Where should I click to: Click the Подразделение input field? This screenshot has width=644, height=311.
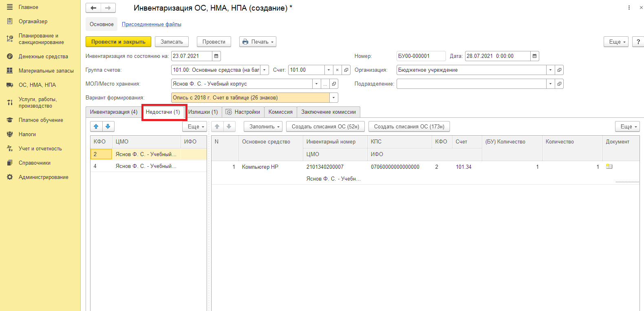(x=471, y=84)
